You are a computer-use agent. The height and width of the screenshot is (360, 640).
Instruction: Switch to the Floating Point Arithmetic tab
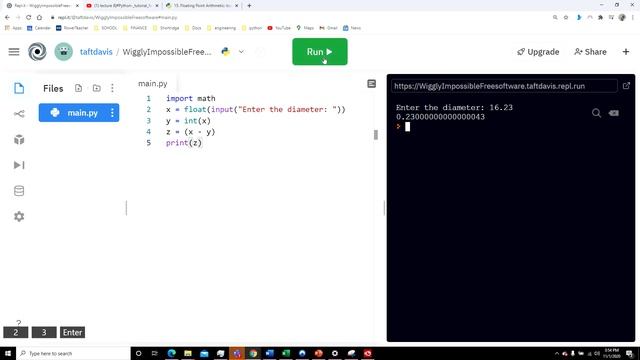pos(202,6)
